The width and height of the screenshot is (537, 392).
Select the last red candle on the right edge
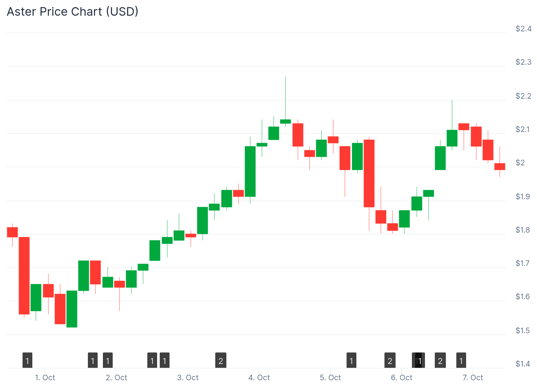click(500, 167)
